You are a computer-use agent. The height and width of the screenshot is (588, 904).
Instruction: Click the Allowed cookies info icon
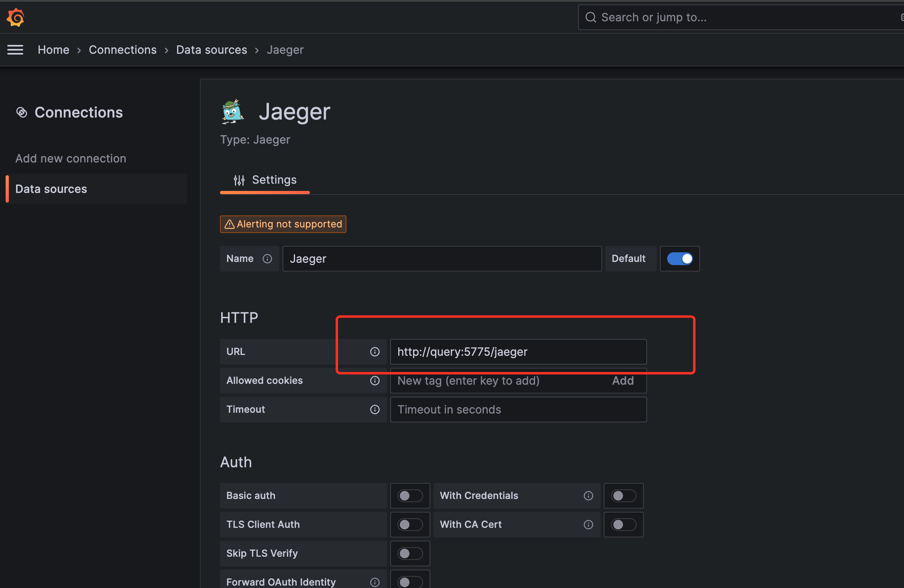pos(375,381)
